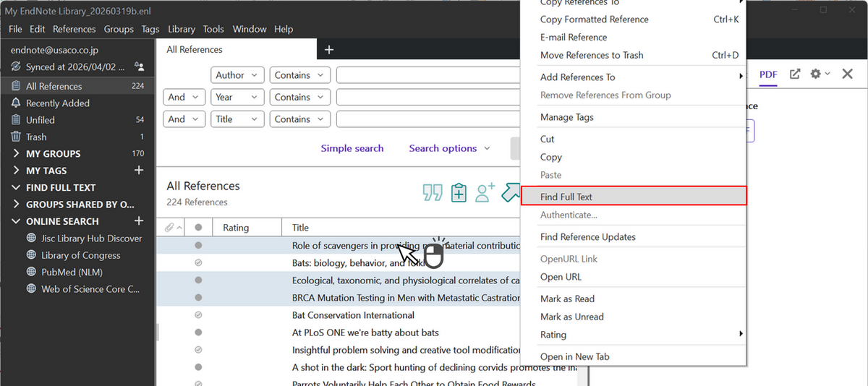Select PubMed (NLM) online search

click(72, 273)
